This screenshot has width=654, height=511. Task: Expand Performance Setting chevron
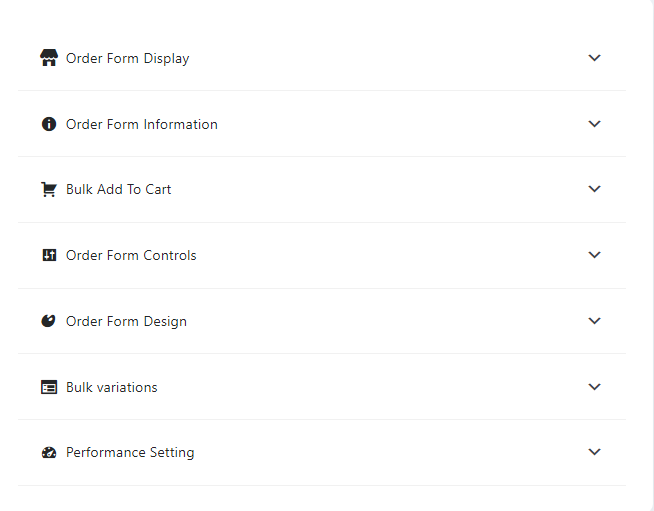[594, 451]
